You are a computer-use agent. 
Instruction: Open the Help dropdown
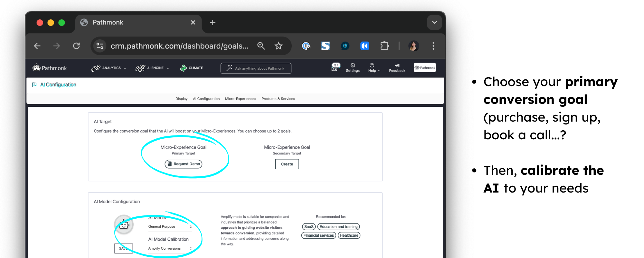[x=374, y=68]
